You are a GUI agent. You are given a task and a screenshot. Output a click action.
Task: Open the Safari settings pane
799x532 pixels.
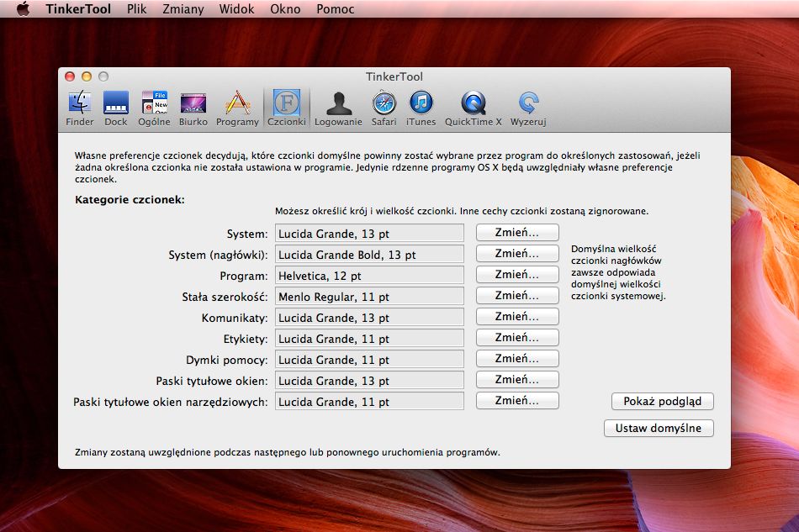384,108
